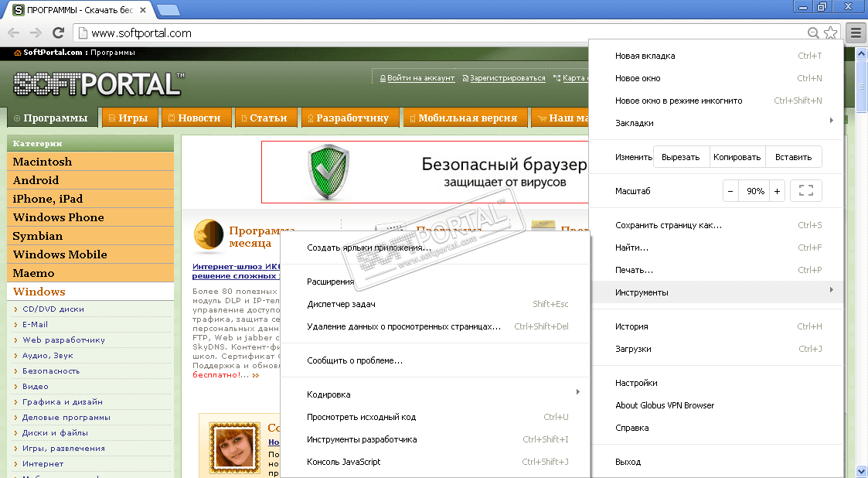Viewport: 868px width, 478px height.
Task: Expand the Инструменты submenu
Action: (x=717, y=292)
